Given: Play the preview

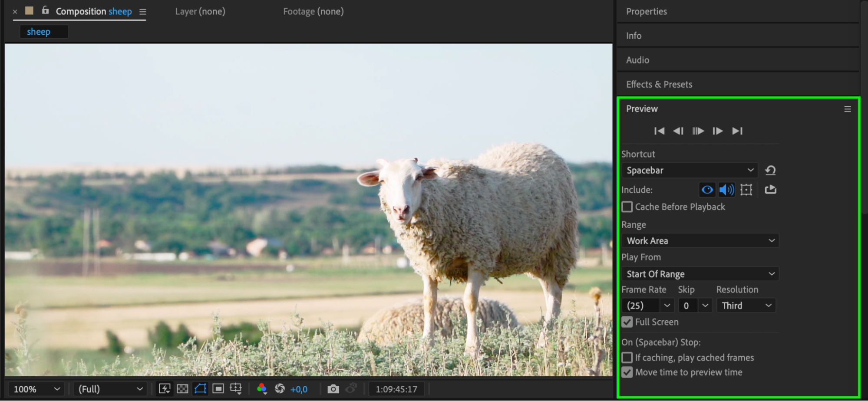Looking at the screenshot, I should coord(698,131).
